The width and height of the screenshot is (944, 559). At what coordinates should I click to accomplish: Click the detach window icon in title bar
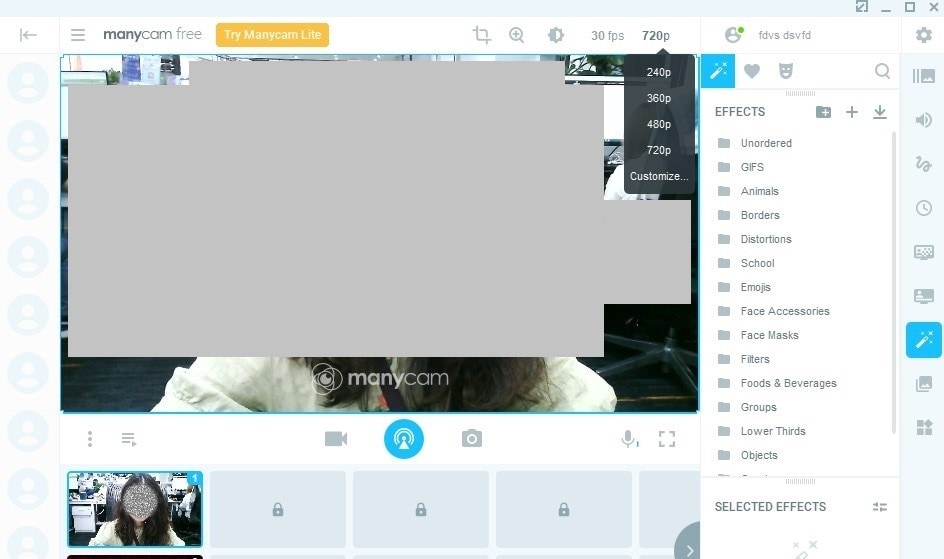(862, 7)
